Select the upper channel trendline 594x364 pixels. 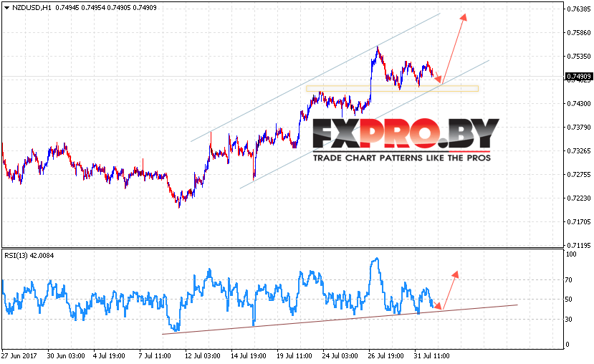click(x=315, y=77)
